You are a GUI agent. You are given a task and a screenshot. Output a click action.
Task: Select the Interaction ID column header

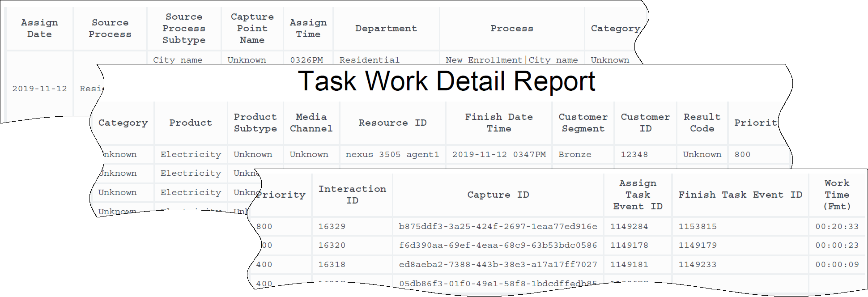click(x=352, y=195)
